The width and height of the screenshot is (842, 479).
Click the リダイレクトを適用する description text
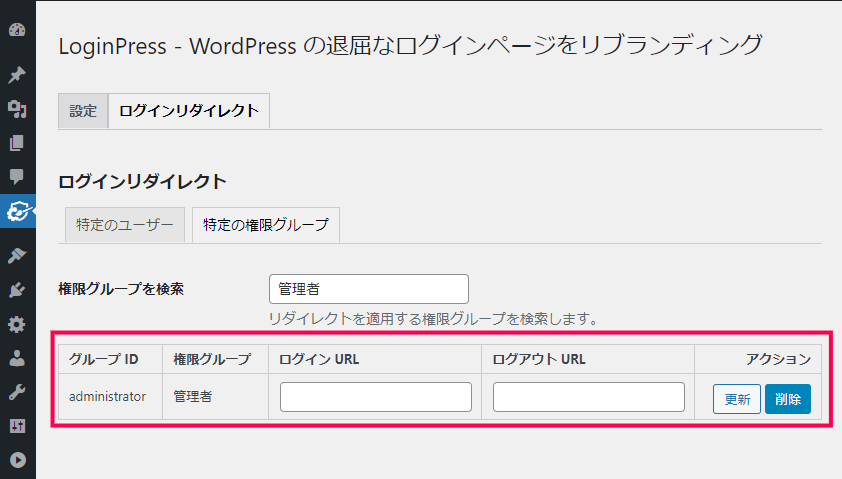pyautogui.click(x=433, y=319)
